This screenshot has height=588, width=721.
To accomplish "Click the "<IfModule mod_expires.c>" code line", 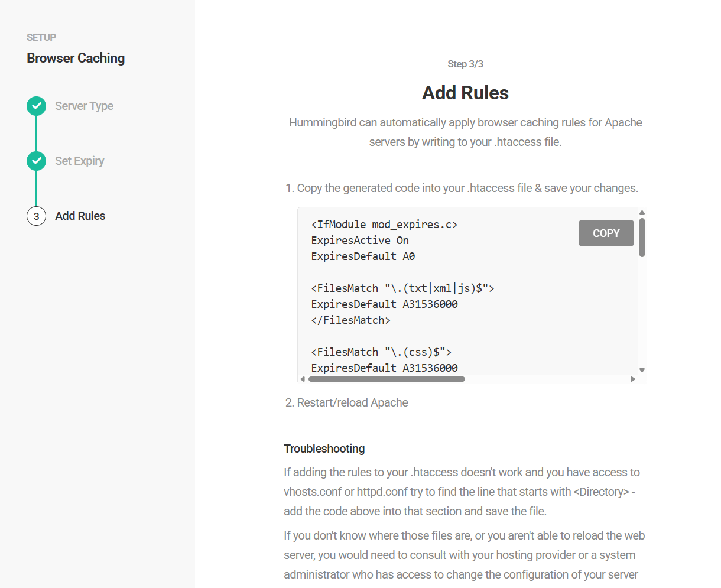I will click(384, 225).
